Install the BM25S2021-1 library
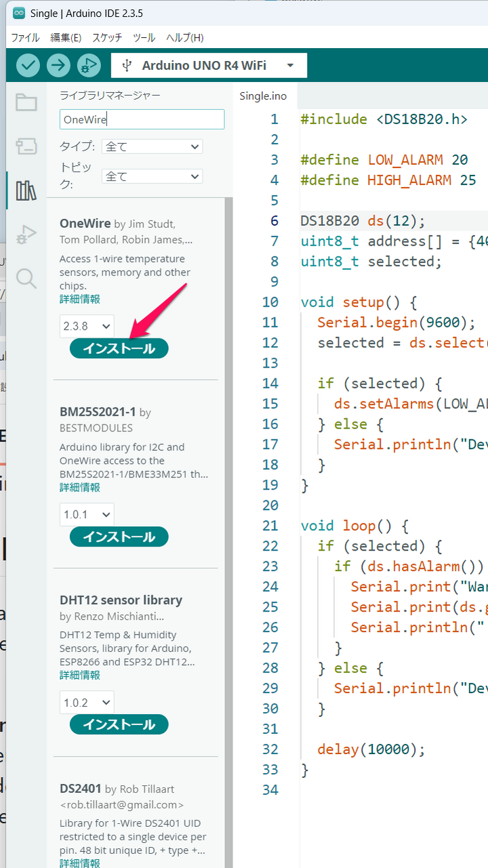Screen dimensions: 488x868 (119, 537)
